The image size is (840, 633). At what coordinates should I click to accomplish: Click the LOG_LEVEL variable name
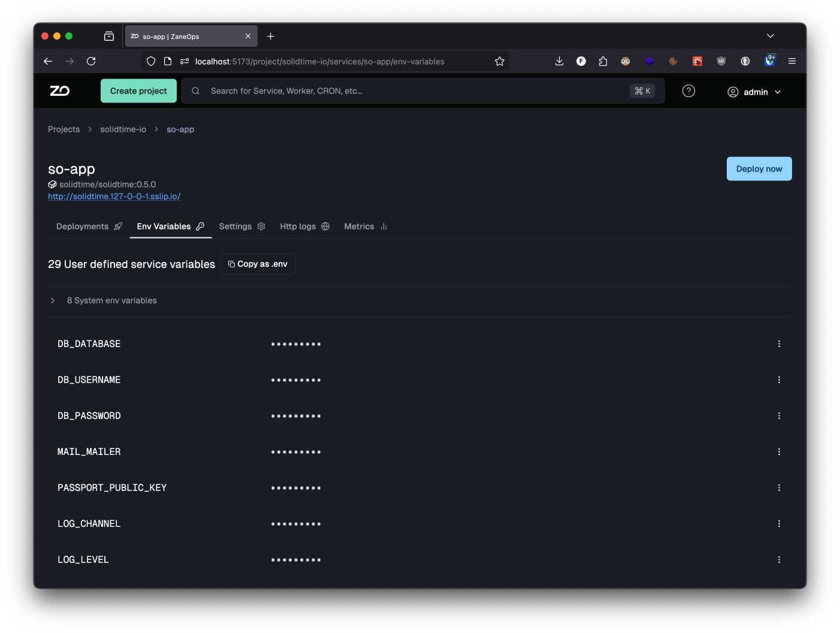83,560
